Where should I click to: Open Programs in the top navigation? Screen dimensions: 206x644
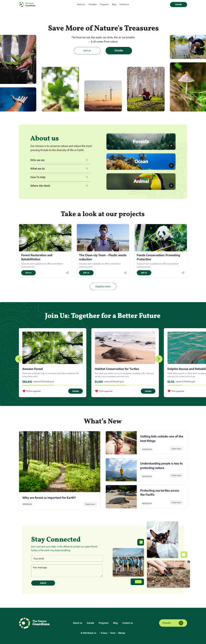pos(104,4)
